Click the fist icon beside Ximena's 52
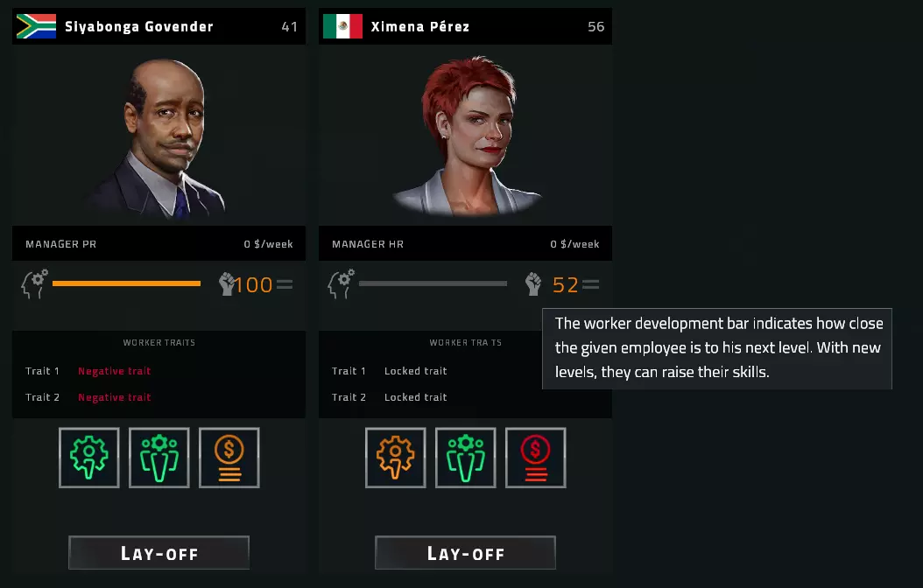Screen dimensions: 923x588 tap(532, 284)
